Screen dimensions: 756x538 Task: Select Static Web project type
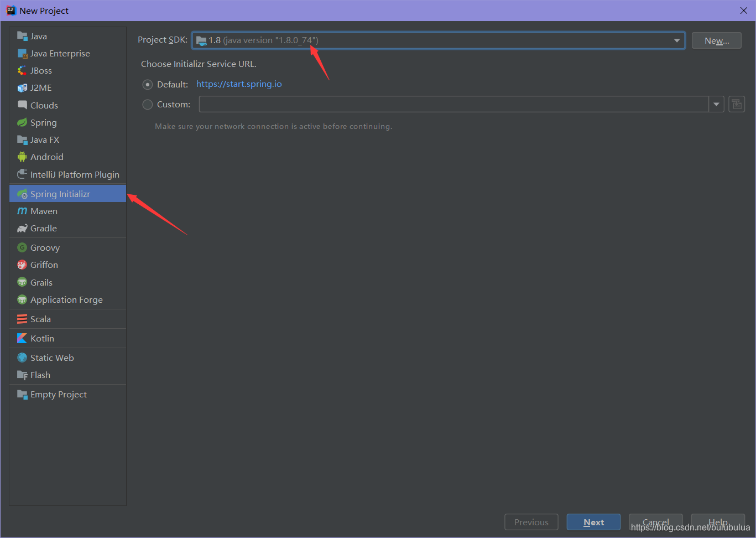click(67, 358)
